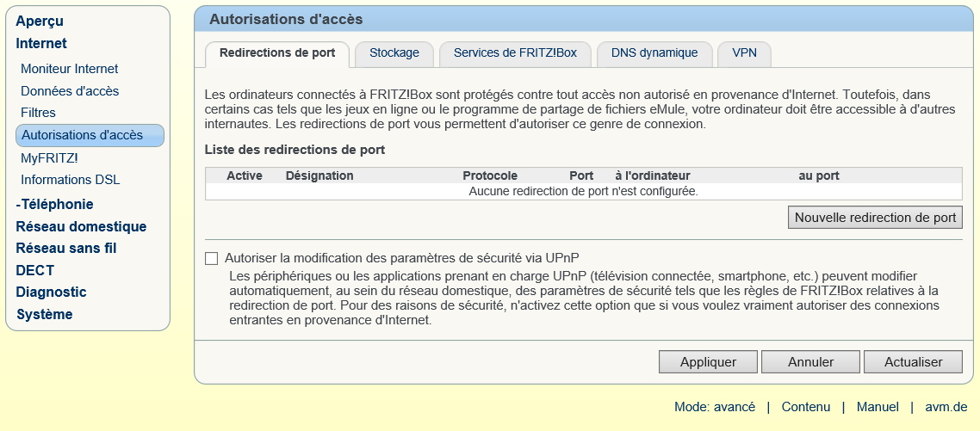Open the Manuel link
The width and height of the screenshot is (980, 431).
[x=878, y=407]
